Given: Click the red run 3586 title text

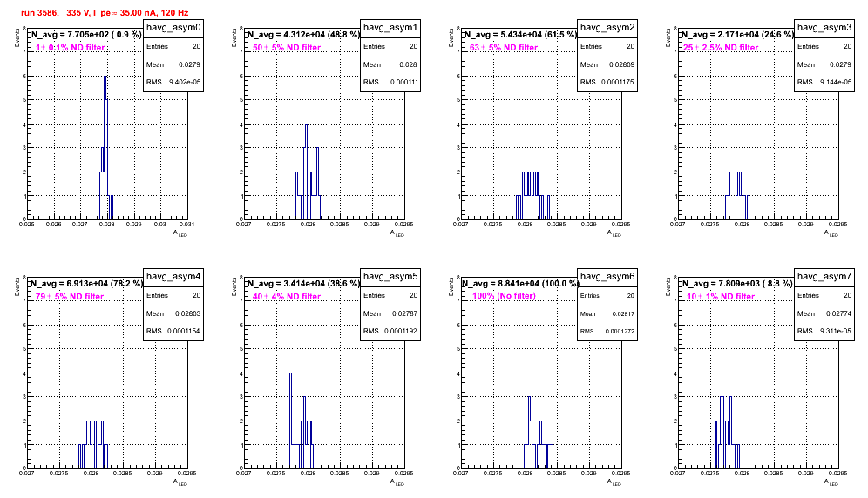Looking at the screenshot, I should pos(105,13).
